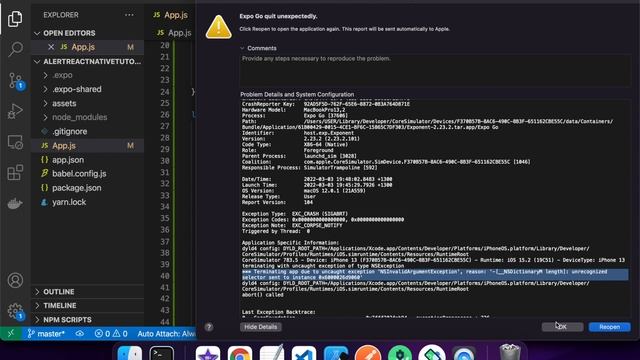The image size is (640, 360).
Task: Click the master branch indicator
Action: [46, 333]
